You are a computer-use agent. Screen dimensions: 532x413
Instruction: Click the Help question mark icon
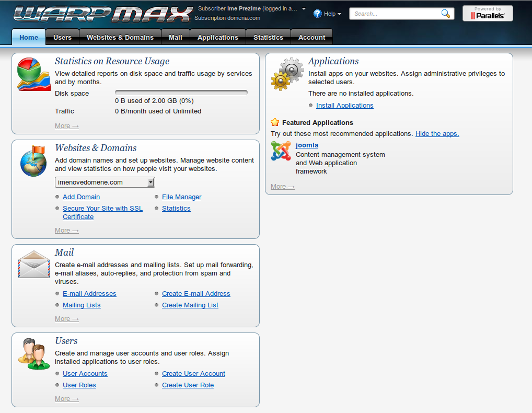(317, 14)
